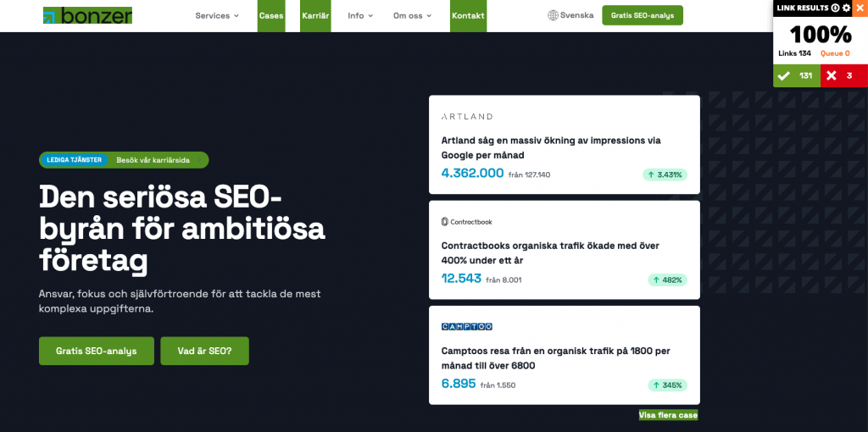Click the Contractbook logo
This screenshot has height=432, width=868.
coord(466,222)
